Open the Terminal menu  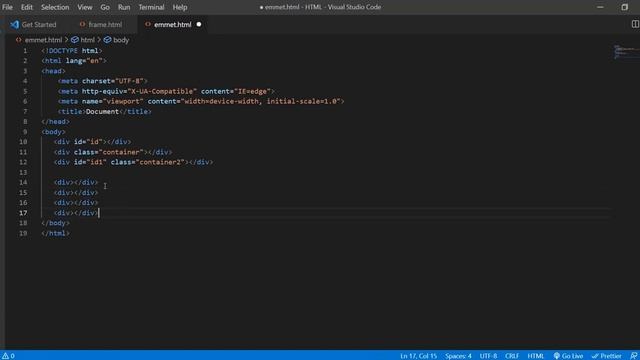pos(151,7)
